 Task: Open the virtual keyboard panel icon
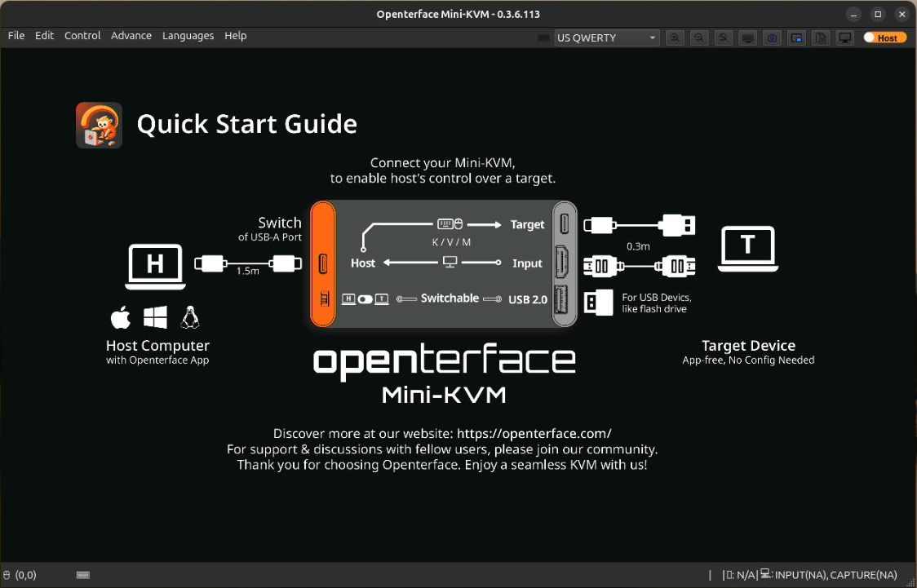point(747,38)
